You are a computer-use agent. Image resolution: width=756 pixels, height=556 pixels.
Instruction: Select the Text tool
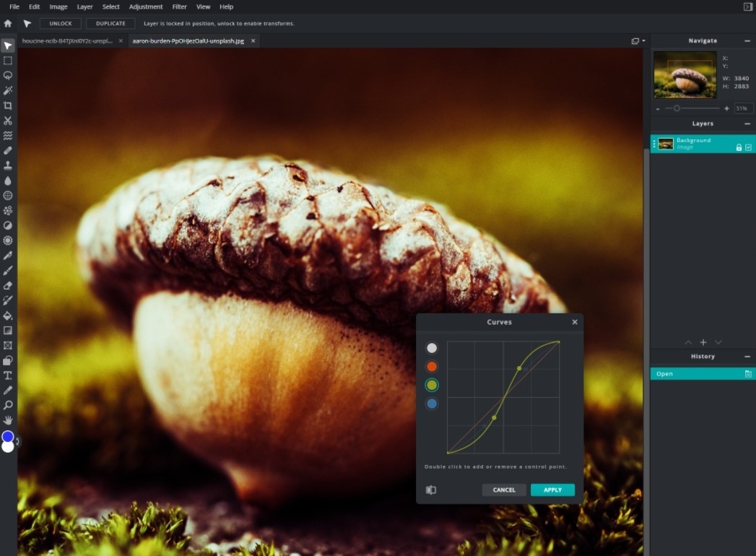[x=8, y=375]
